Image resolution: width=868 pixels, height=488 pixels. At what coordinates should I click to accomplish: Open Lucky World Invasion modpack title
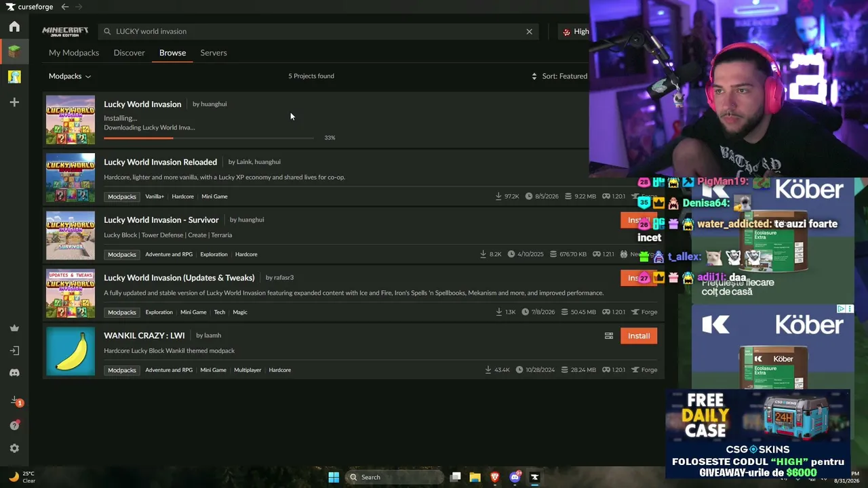point(142,104)
